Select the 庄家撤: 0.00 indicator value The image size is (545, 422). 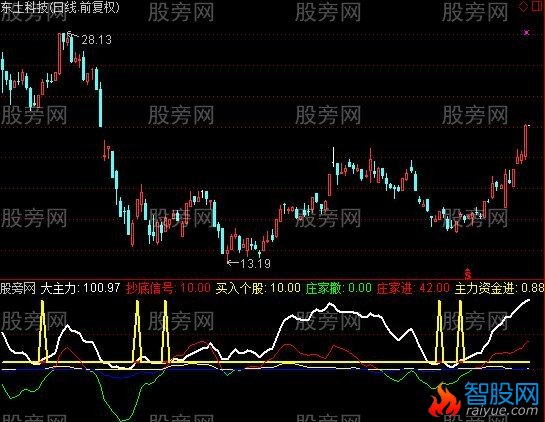(x=339, y=288)
